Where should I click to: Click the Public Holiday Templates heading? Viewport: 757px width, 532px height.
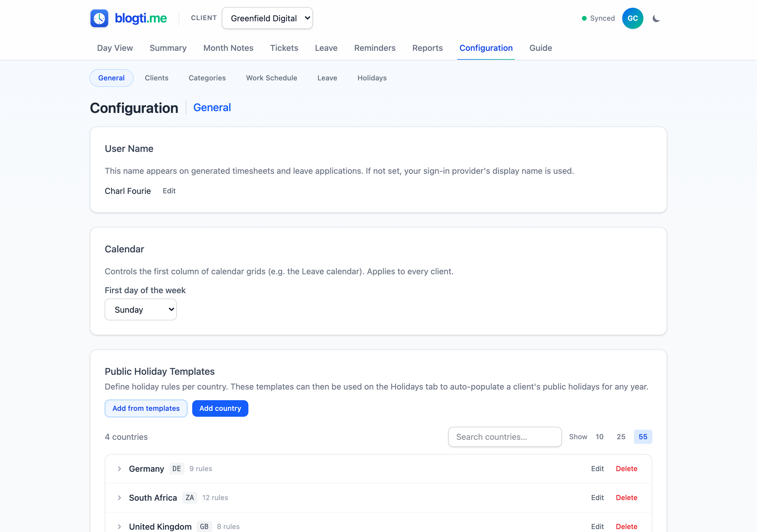pos(160,372)
